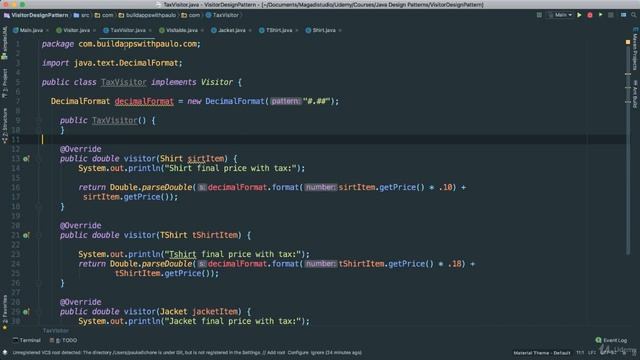Screen dimensions: 640x360
Task: Open the Maven Projects side panel
Action: (x=635, y=49)
